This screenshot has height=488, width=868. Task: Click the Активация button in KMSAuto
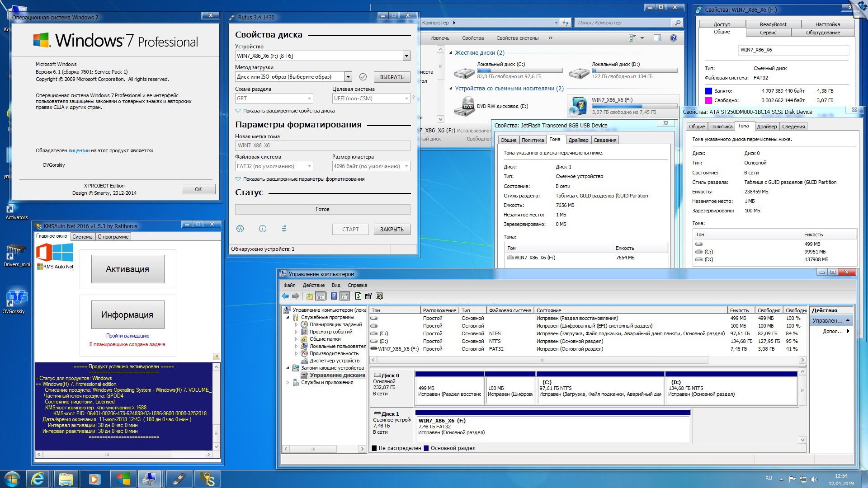click(x=127, y=269)
